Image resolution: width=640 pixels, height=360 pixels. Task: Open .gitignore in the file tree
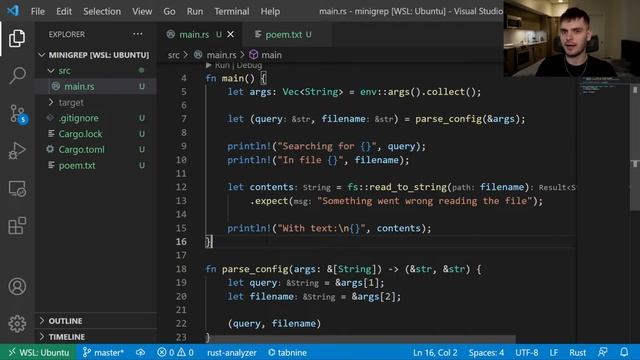coord(96,118)
